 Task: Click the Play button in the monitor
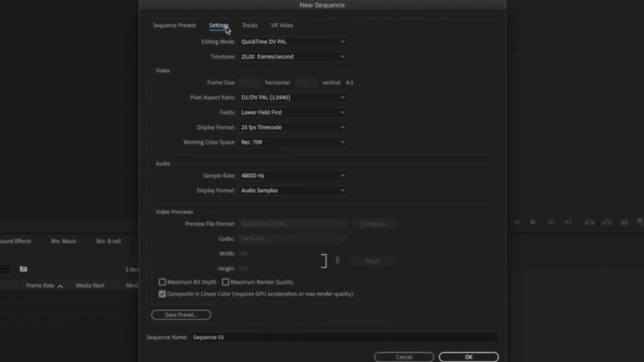tap(533, 222)
